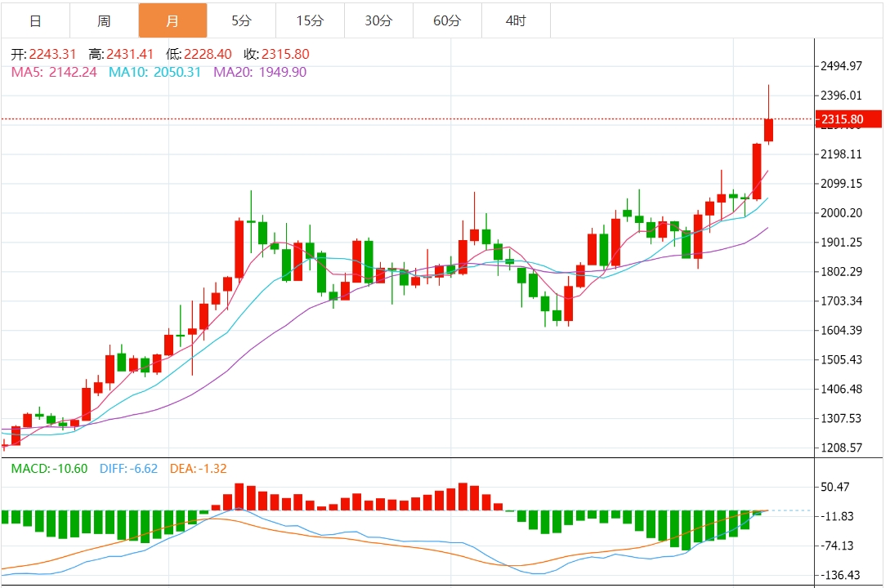The image size is (890, 588).
Task: Select the 60分 chart tab
Action: point(447,21)
